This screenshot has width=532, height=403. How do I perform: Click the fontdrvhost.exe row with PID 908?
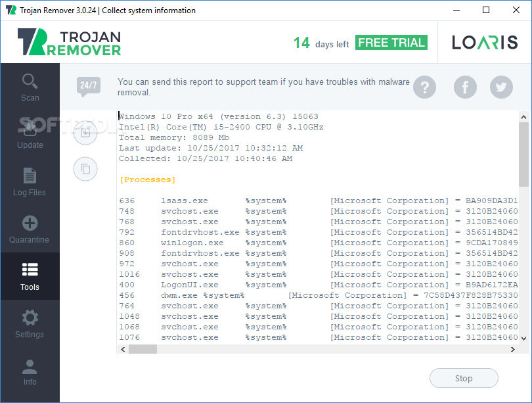[319, 253]
